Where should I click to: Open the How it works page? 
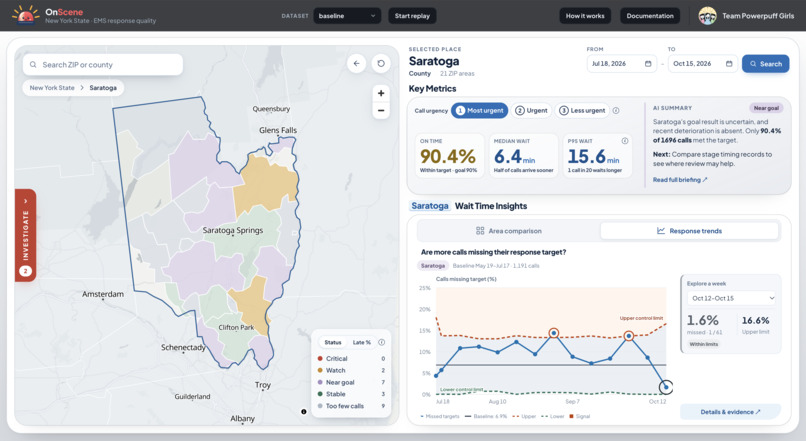(x=585, y=16)
